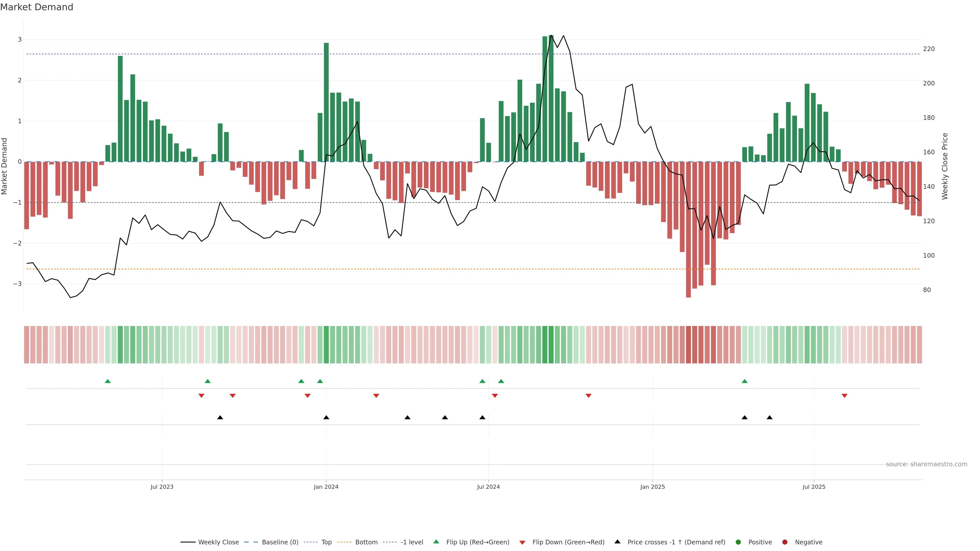The height and width of the screenshot is (551, 980).
Task: Click the darkest red heatmap strip cell
Action: (x=688, y=345)
